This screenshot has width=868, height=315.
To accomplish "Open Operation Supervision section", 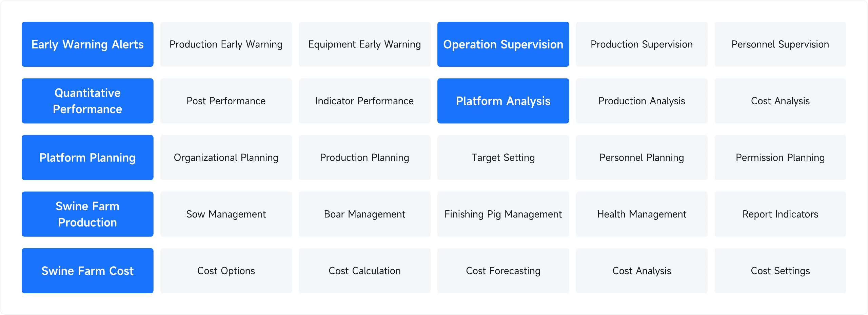I will coord(503,44).
